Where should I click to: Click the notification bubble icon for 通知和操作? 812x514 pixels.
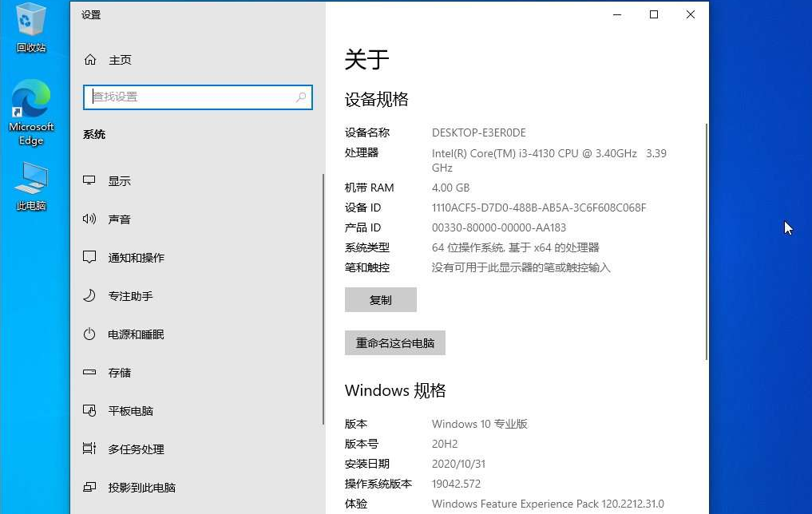click(89, 257)
